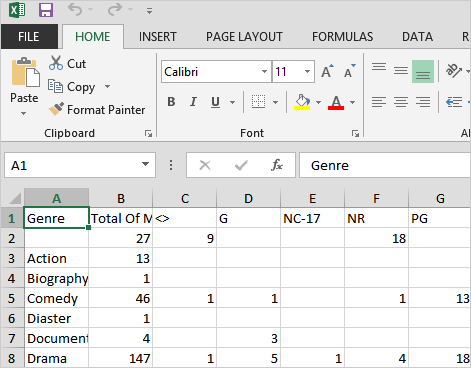Select the Biography cell

(x=56, y=278)
